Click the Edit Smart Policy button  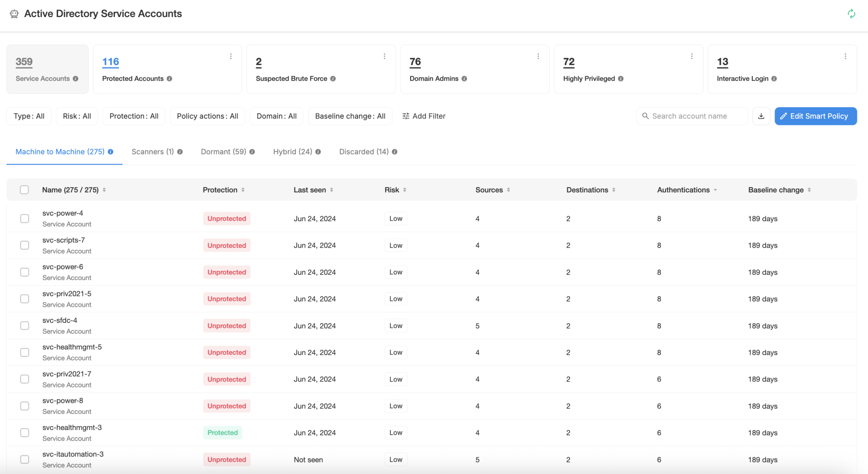point(815,116)
